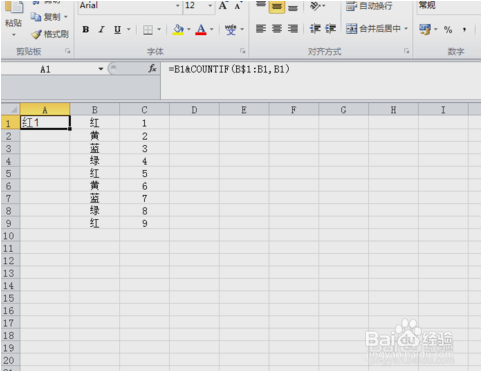The image size is (482, 372).
Task: Open accounting format dropdown arrow
Action: click(436, 29)
